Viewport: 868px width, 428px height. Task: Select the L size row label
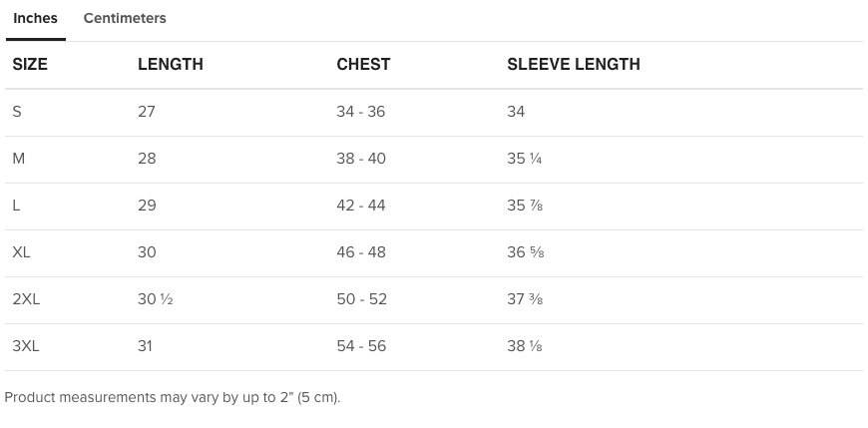click(16, 206)
